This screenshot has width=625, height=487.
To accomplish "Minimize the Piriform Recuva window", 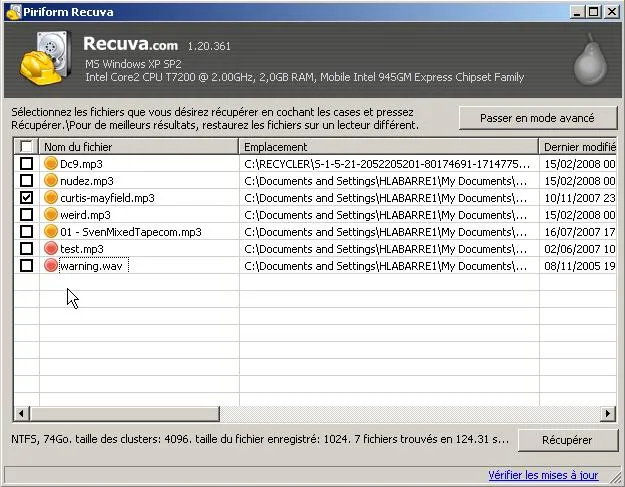I will [x=576, y=12].
